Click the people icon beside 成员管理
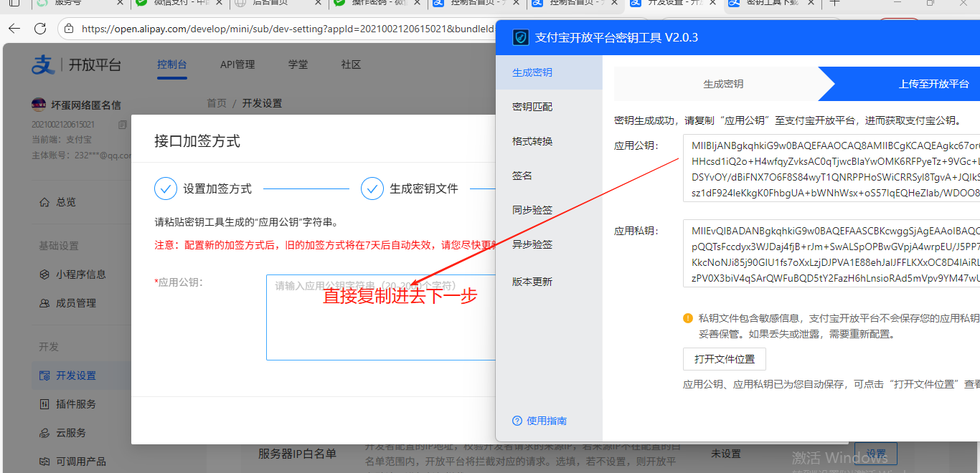 (44, 303)
